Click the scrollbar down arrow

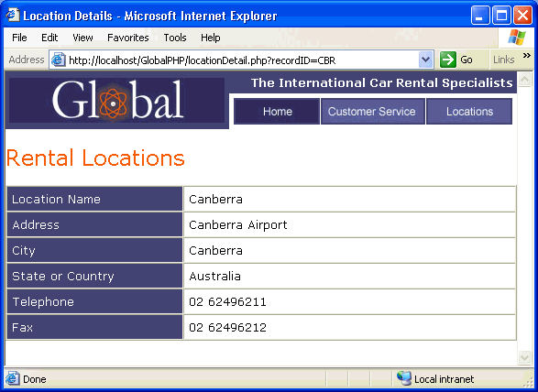[x=524, y=357]
